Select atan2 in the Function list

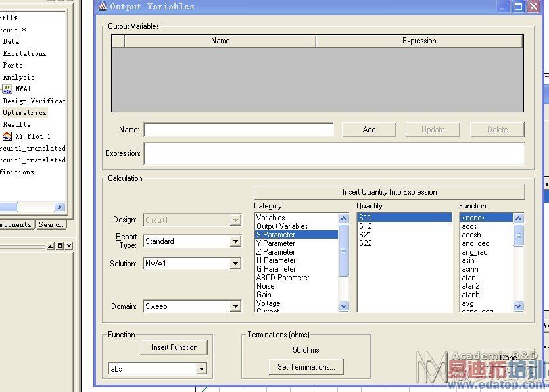coord(486,286)
